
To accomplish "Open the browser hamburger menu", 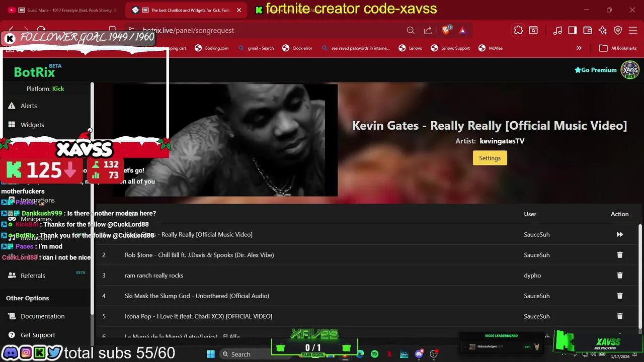I will 633,30.
